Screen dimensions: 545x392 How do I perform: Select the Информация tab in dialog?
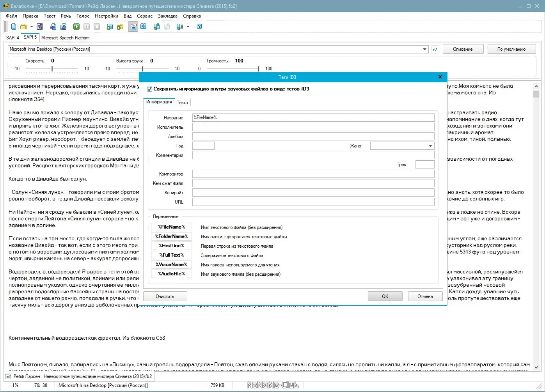159,102
